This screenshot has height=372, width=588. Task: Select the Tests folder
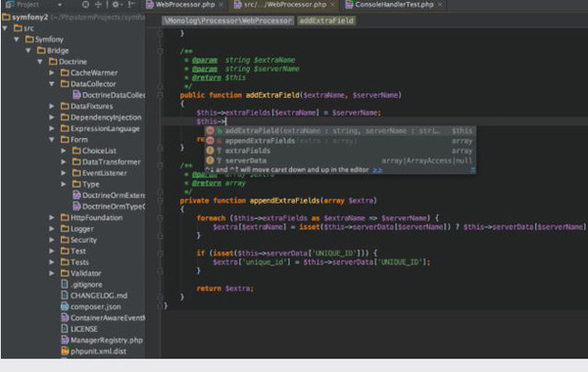point(79,261)
